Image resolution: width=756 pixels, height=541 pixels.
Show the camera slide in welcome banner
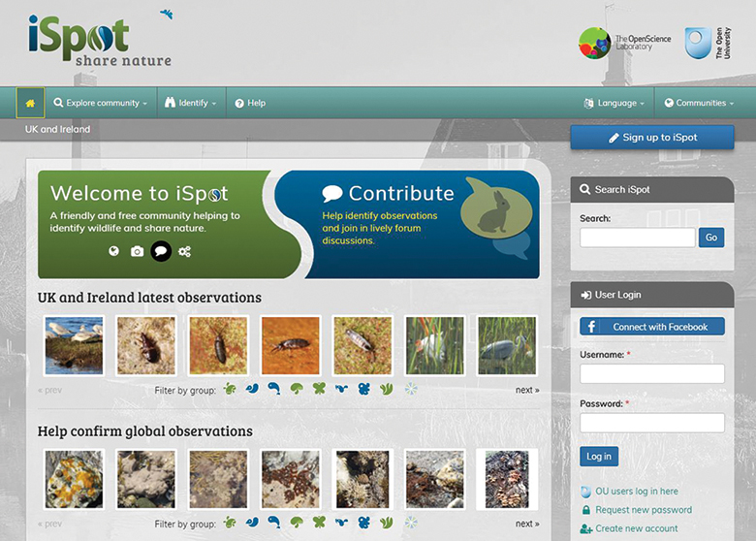coord(137,251)
